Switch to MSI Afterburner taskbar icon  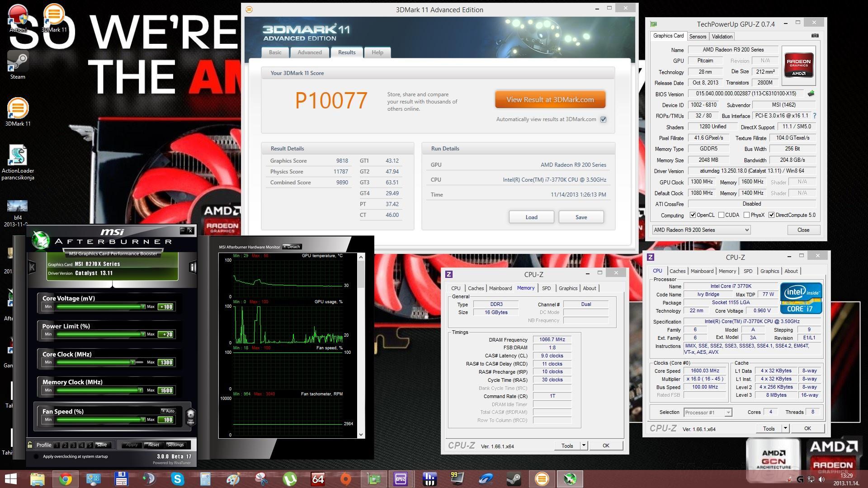pos(570,479)
